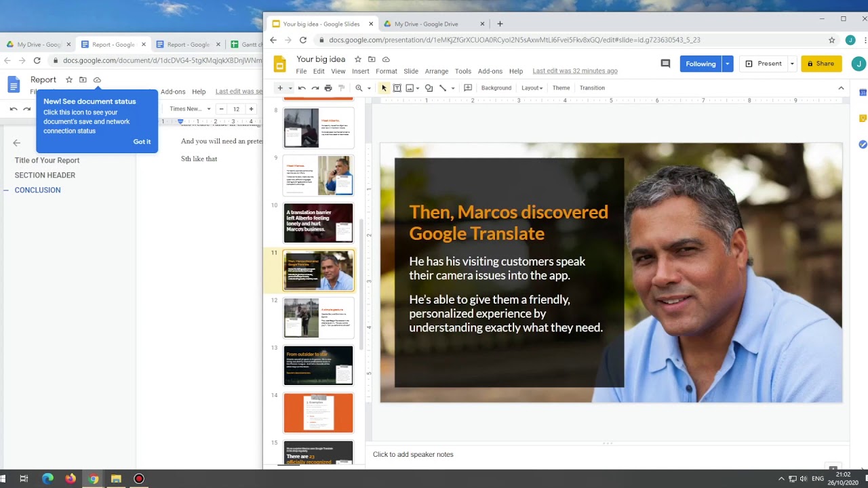Open the Insert menu in Slides
This screenshot has height=488, width=868.
pos(361,71)
